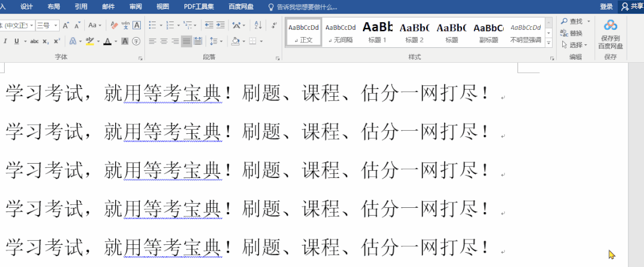Viewport: 644px width, 267px height.
Task: Click the enclosed character (字) icon
Action: point(136,41)
